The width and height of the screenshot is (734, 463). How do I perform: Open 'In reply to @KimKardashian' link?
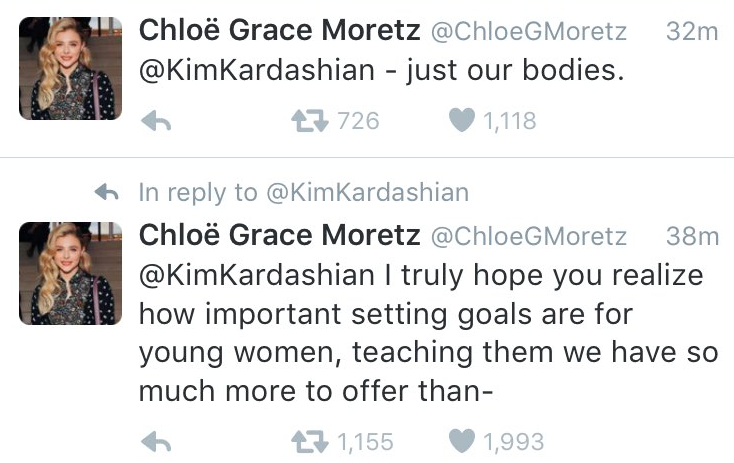pyautogui.click(x=304, y=193)
